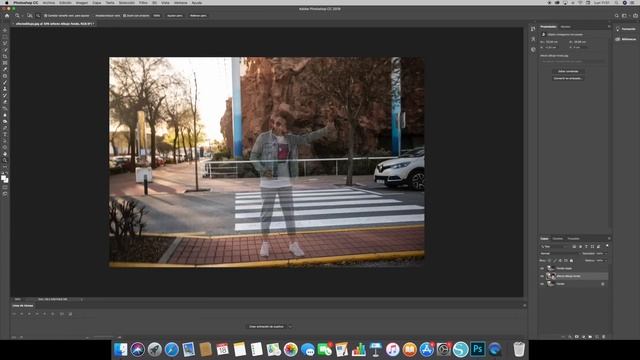640x360 pixels.
Task: Toggle lock transparent pixels icon
Action: tap(549, 260)
